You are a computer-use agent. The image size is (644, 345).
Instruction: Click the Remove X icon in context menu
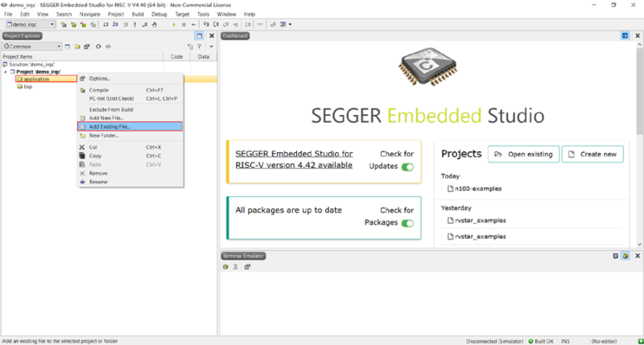point(82,173)
